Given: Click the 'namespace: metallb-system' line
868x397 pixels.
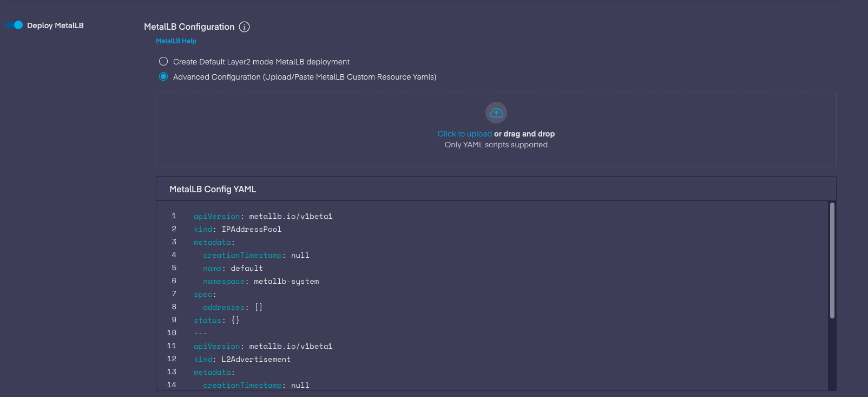Looking at the screenshot, I should (x=261, y=282).
